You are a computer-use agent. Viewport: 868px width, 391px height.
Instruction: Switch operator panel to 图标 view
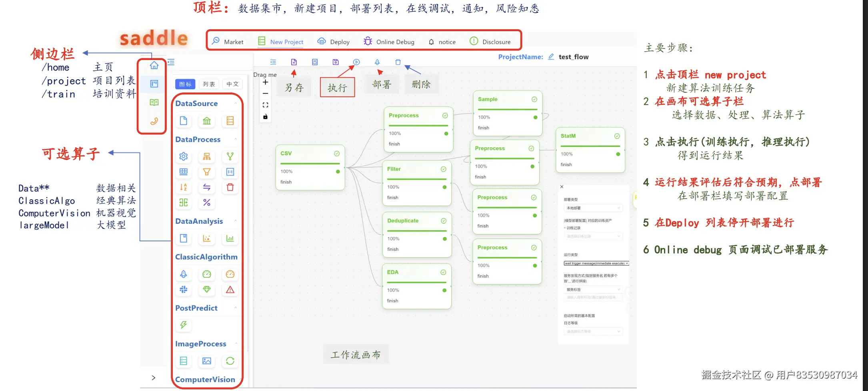(185, 84)
